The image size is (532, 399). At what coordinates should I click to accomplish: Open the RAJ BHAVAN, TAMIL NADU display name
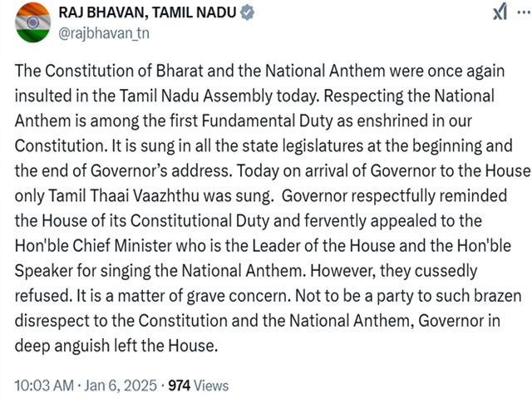[x=147, y=13]
